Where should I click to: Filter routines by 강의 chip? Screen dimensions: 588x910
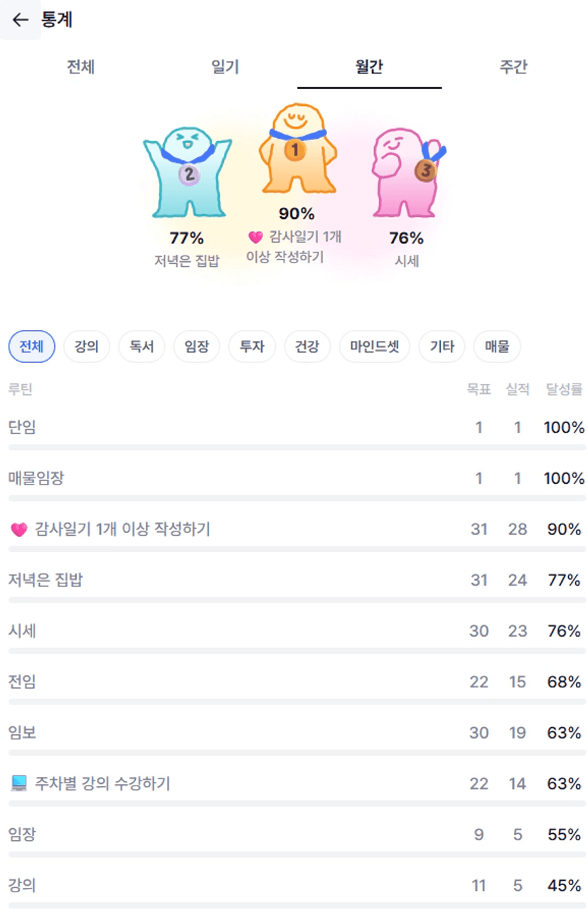tap(87, 347)
